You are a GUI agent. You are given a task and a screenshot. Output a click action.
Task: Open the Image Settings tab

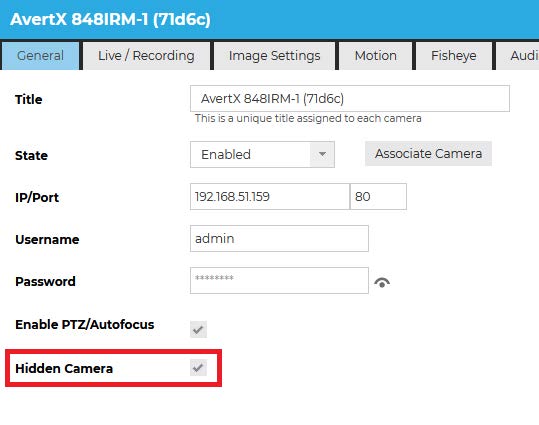tap(274, 56)
